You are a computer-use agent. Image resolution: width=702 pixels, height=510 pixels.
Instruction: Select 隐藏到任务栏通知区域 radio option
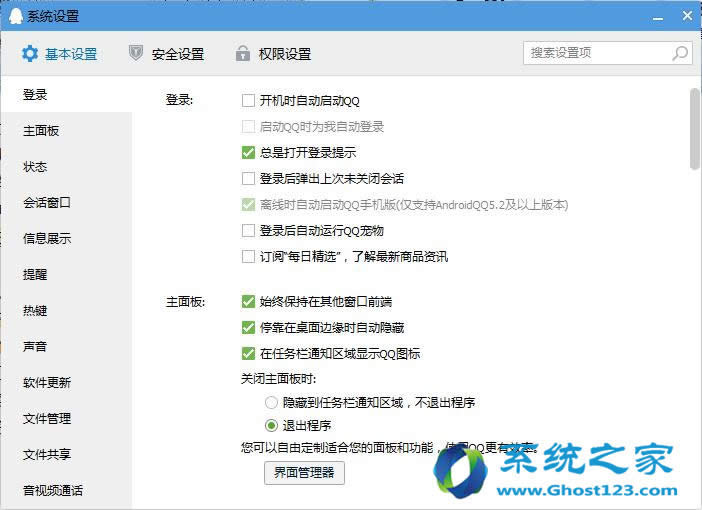pyautogui.click(x=271, y=402)
